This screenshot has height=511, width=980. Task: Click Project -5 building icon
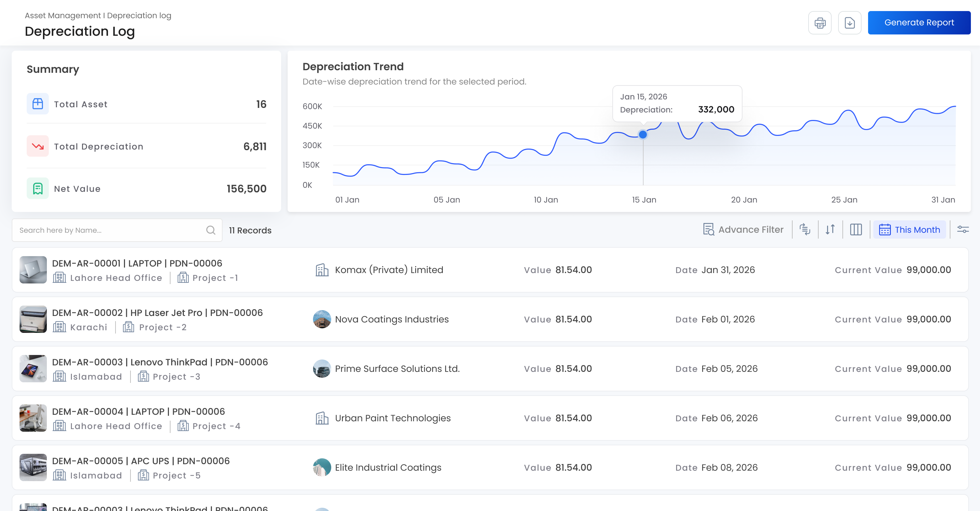tap(143, 475)
